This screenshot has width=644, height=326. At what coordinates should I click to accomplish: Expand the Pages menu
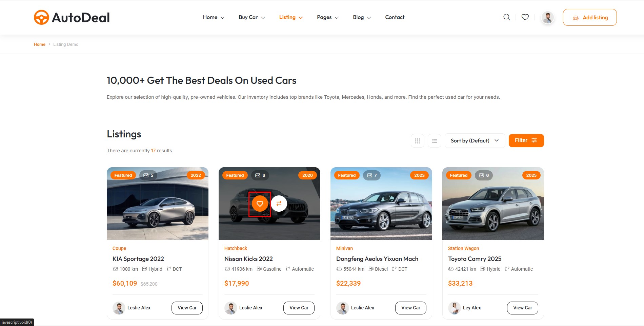(328, 17)
